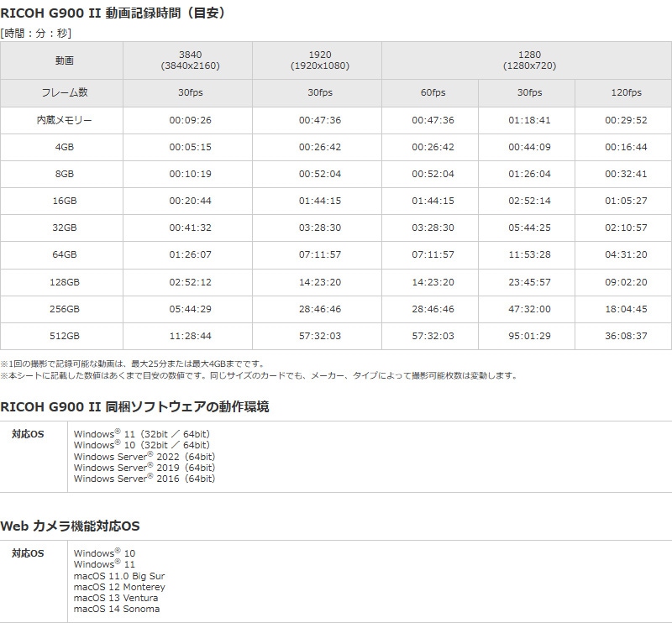This screenshot has width=672, height=623.
Task: Click Windows Server 2016 (64bit)
Action: 144,479
